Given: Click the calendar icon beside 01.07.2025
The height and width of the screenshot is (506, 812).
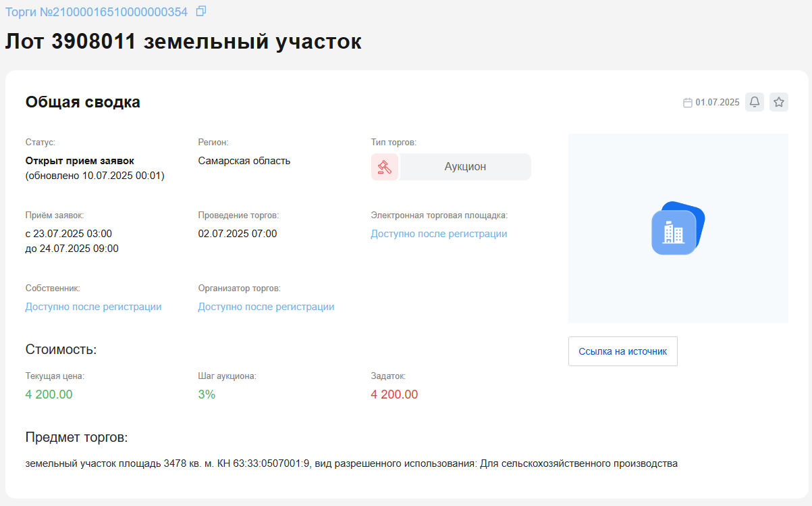Looking at the screenshot, I should 688,103.
